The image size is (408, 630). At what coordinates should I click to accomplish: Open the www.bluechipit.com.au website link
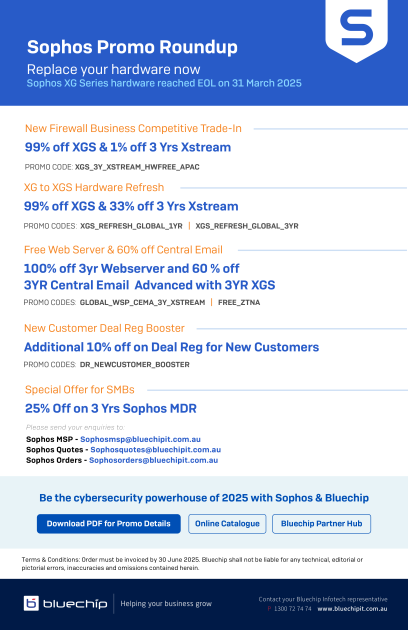tap(353, 609)
